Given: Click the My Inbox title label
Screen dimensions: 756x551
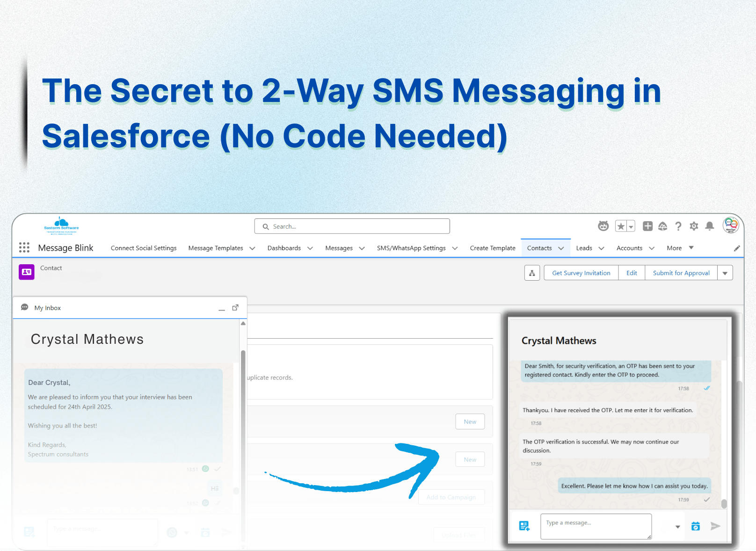Looking at the screenshot, I should click(x=47, y=308).
